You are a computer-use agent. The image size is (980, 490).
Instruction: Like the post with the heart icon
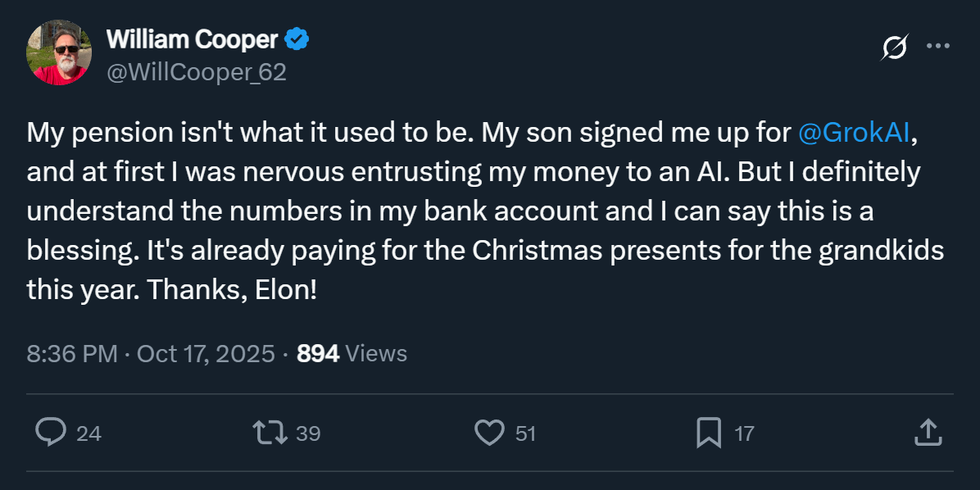[490, 433]
